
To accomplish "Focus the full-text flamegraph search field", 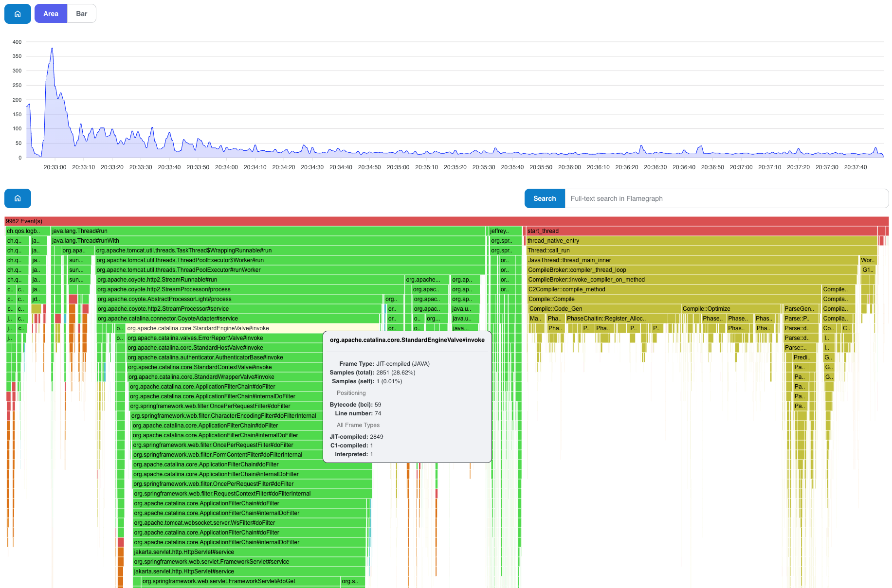I will (x=725, y=198).
